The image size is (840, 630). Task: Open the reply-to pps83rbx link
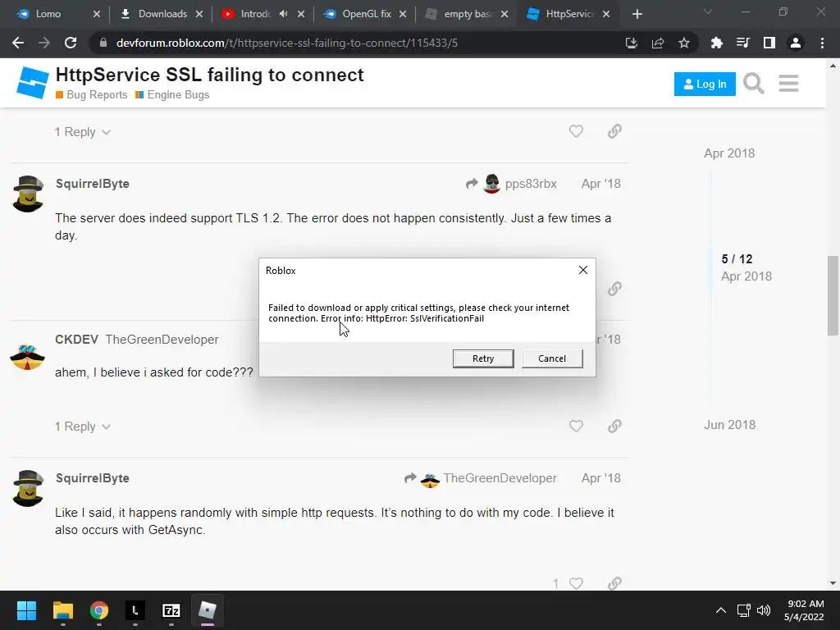(512, 184)
